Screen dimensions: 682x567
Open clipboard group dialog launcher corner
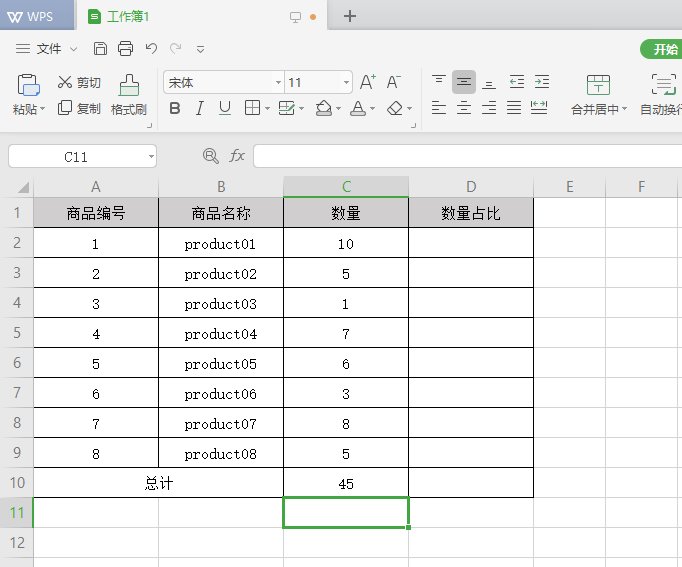click(x=149, y=126)
